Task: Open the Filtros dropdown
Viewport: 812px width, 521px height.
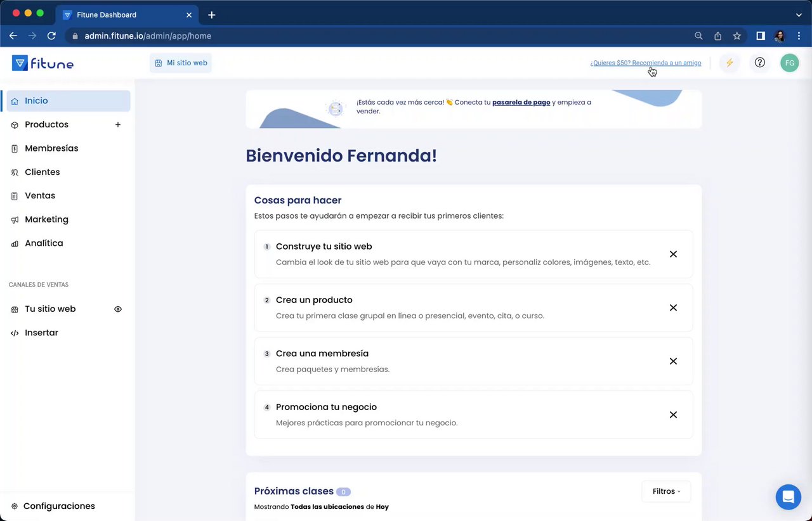Action: (666, 491)
